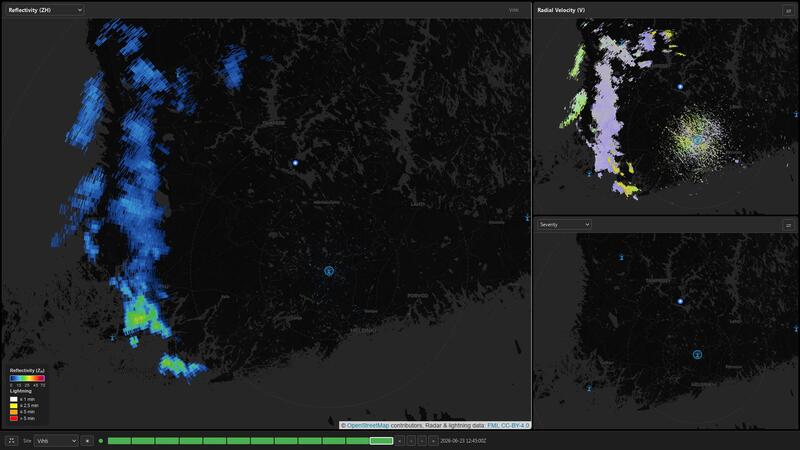Open the Reflectivity (ZH) product dropdown
Image resolution: width=800 pixels, height=450 pixels.
click(x=44, y=10)
